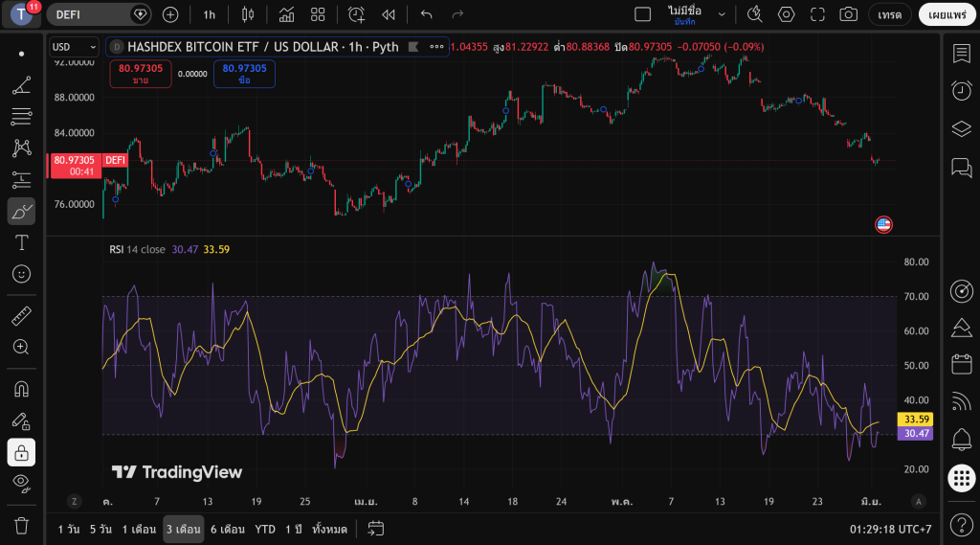Redo the last chart action
Image resolution: width=980 pixels, height=545 pixels.
pyautogui.click(x=457, y=14)
